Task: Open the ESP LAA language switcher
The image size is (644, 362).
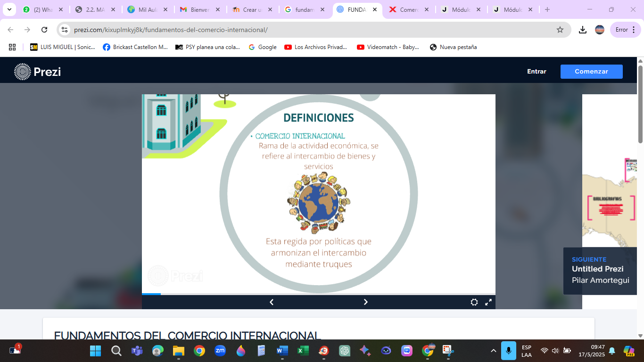Action: 527,351
